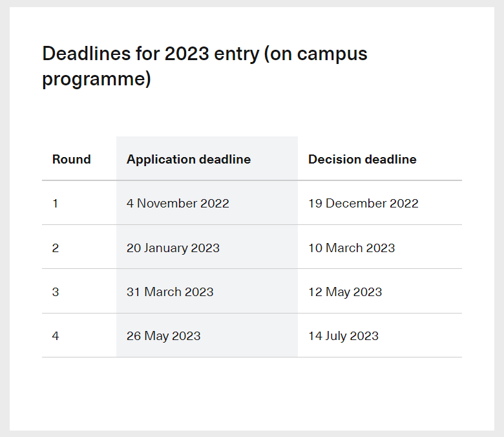Viewport: 504px width, 437px height.
Task: Select the round 2 number cell
Action: (56, 248)
